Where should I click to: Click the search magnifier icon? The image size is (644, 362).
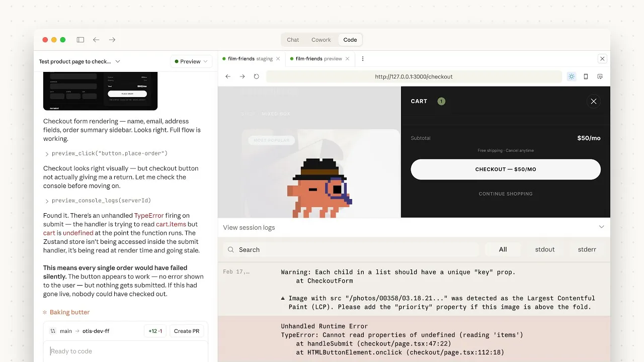point(231,249)
